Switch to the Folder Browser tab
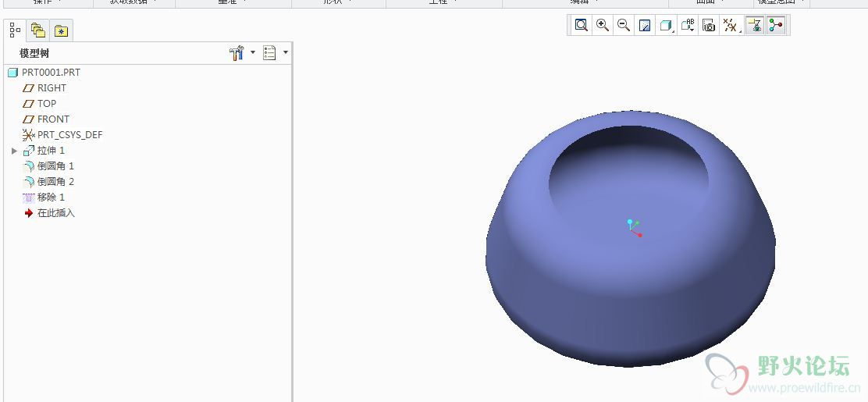The image size is (868, 402). click(x=38, y=30)
